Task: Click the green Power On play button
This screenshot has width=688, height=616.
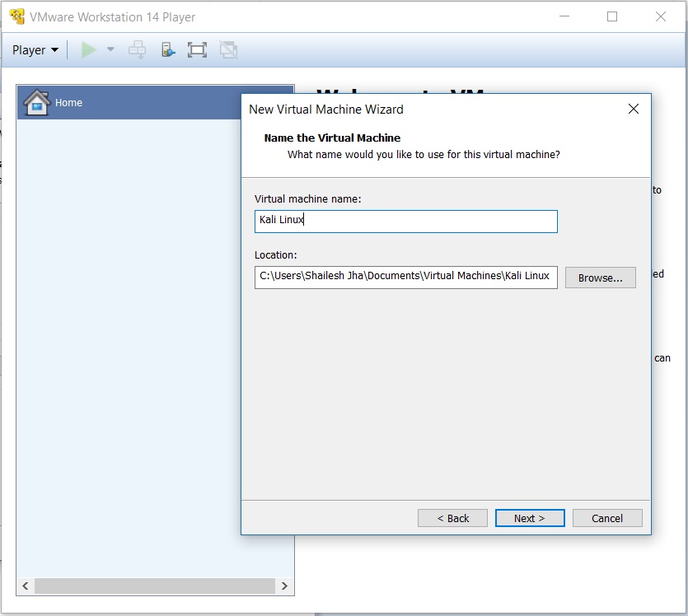Action: pyautogui.click(x=89, y=49)
